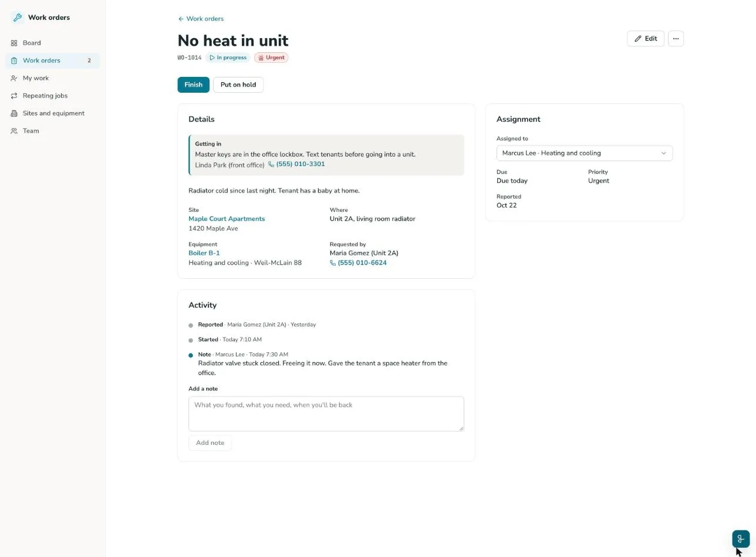This screenshot has height=557, width=756.
Task: Click the person icon beside My work
Action: pos(14,78)
